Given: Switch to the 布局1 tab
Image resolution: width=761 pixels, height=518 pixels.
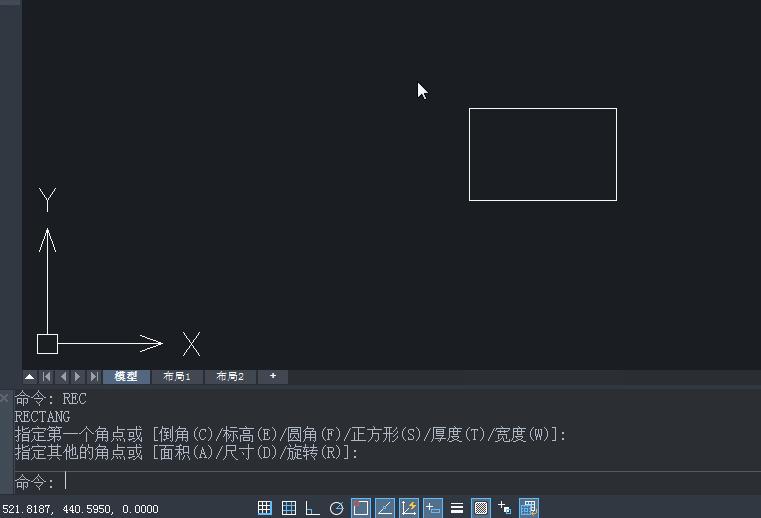Looking at the screenshot, I should pos(177,377).
